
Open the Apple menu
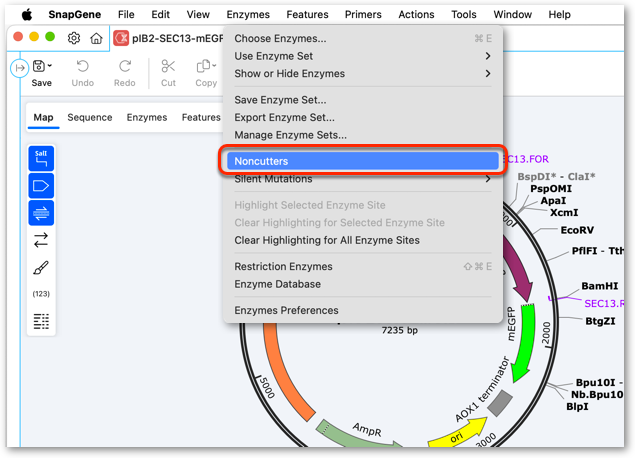[x=27, y=15]
